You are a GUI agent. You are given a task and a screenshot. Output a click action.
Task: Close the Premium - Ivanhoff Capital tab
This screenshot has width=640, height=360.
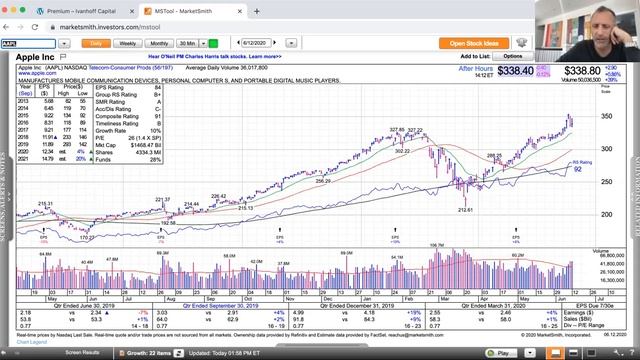click(132, 11)
